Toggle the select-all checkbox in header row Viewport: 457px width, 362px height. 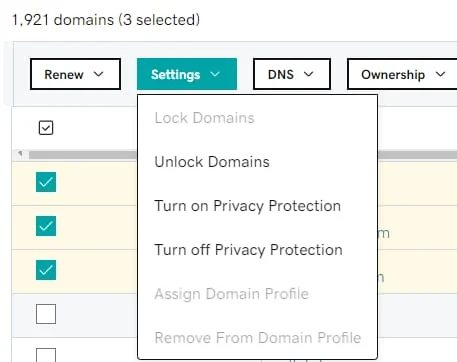46,128
